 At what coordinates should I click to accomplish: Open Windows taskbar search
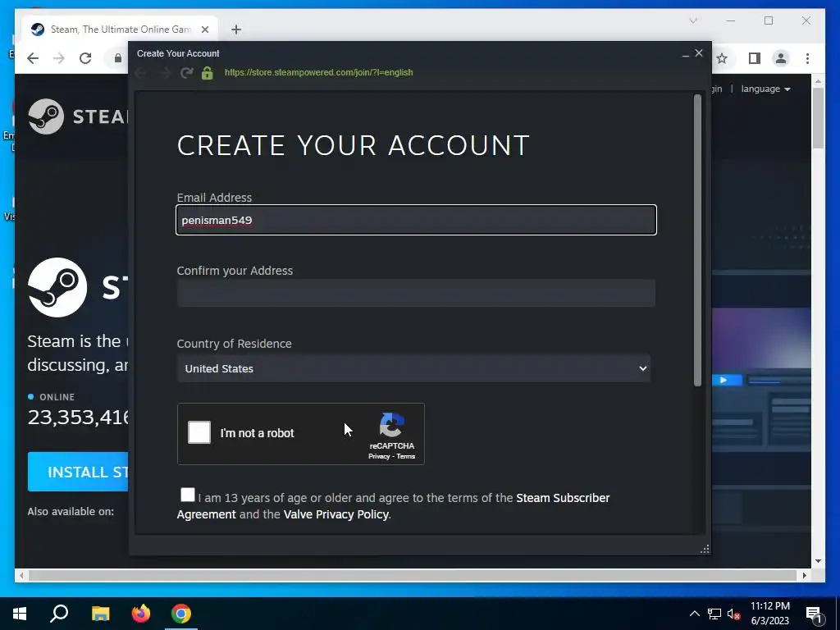point(59,614)
